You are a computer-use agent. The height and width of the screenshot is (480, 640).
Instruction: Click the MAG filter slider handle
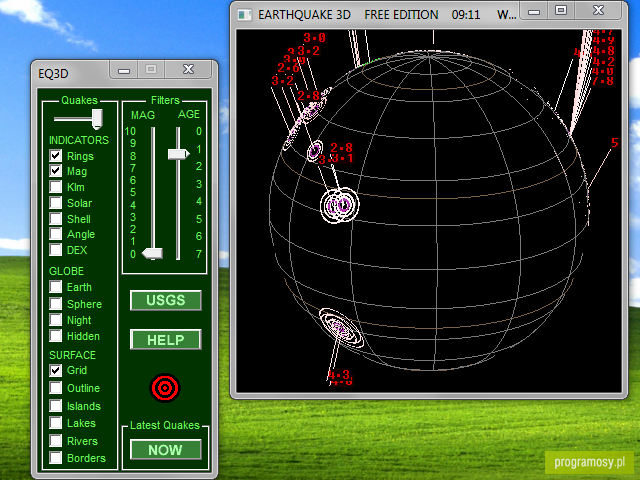(x=152, y=253)
